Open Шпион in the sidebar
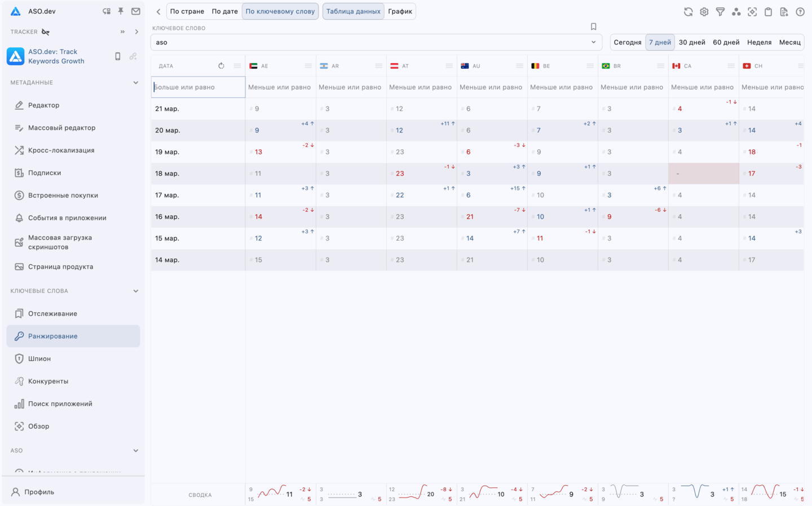 tap(39, 359)
